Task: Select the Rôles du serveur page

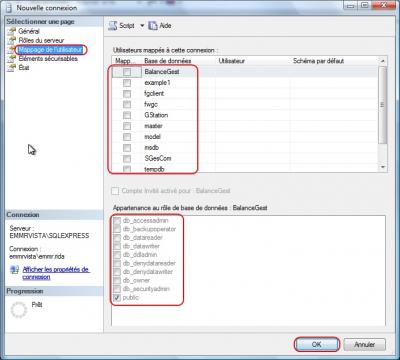Action: (x=41, y=40)
